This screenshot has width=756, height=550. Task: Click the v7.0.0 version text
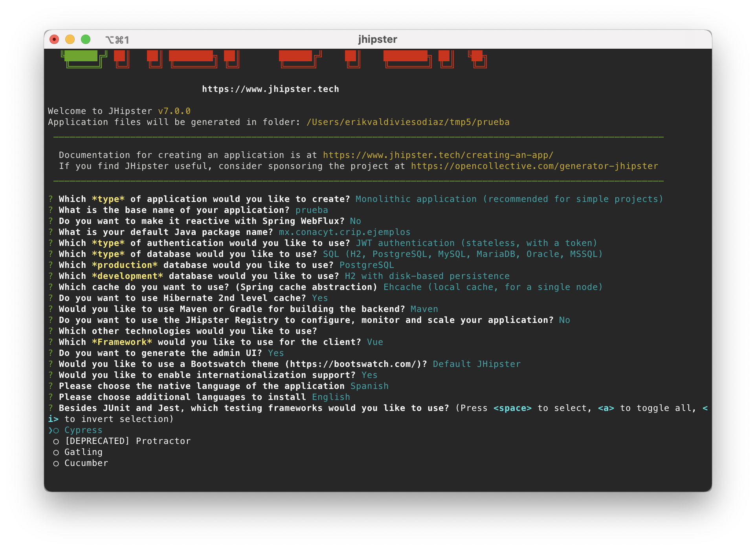pos(174,111)
